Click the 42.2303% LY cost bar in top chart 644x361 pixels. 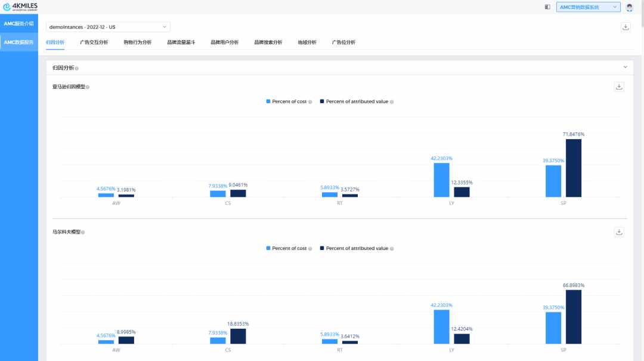tap(441, 180)
